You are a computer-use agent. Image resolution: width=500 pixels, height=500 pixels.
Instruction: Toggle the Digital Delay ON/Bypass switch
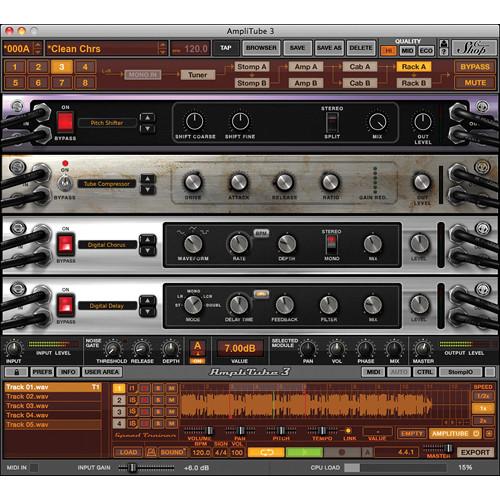(x=65, y=305)
